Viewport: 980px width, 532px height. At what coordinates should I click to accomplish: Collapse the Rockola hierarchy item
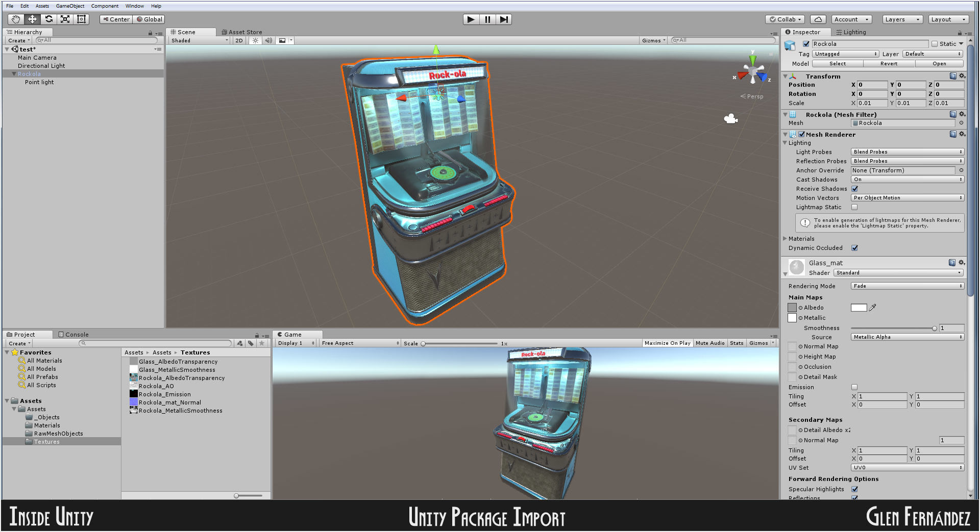[14, 74]
